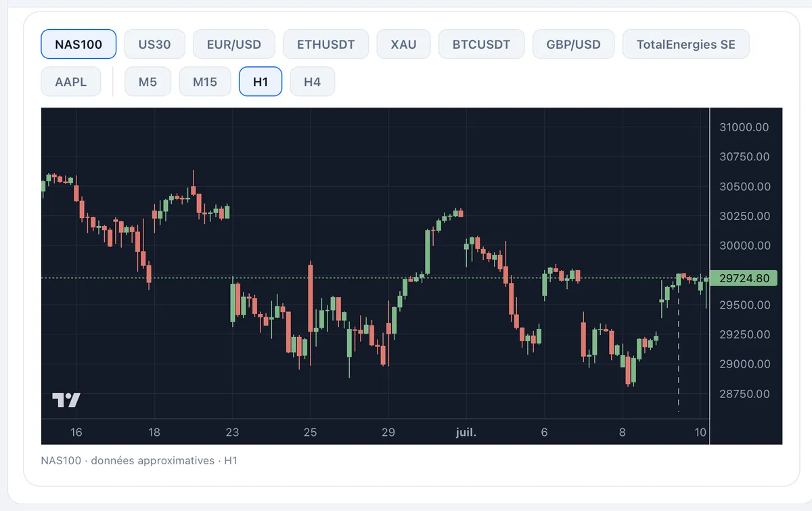The height and width of the screenshot is (511, 812).
Task: Switch to the H4 timeframe
Action: [x=312, y=82]
